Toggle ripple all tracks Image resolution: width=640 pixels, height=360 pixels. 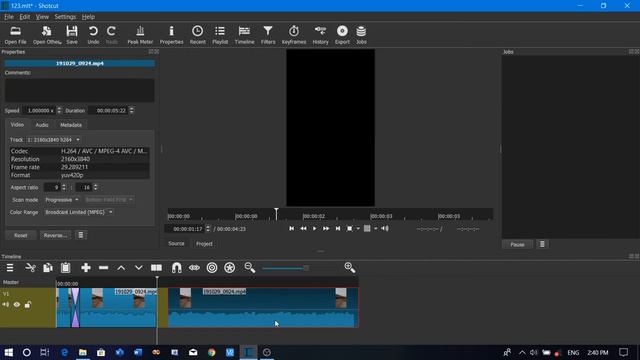click(x=230, y=268)
